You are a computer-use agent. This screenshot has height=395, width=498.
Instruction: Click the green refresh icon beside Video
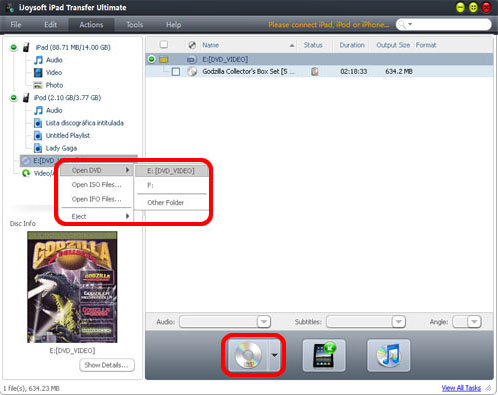pos(26,173)
